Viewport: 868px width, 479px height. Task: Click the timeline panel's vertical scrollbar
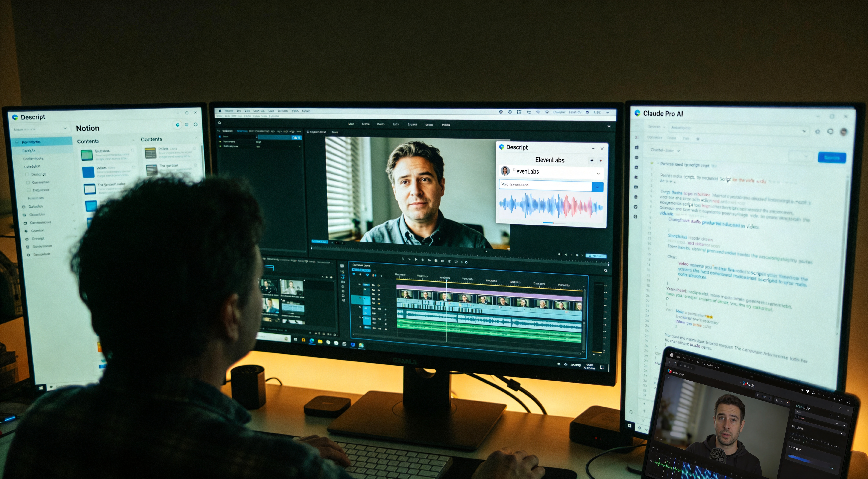584,320
